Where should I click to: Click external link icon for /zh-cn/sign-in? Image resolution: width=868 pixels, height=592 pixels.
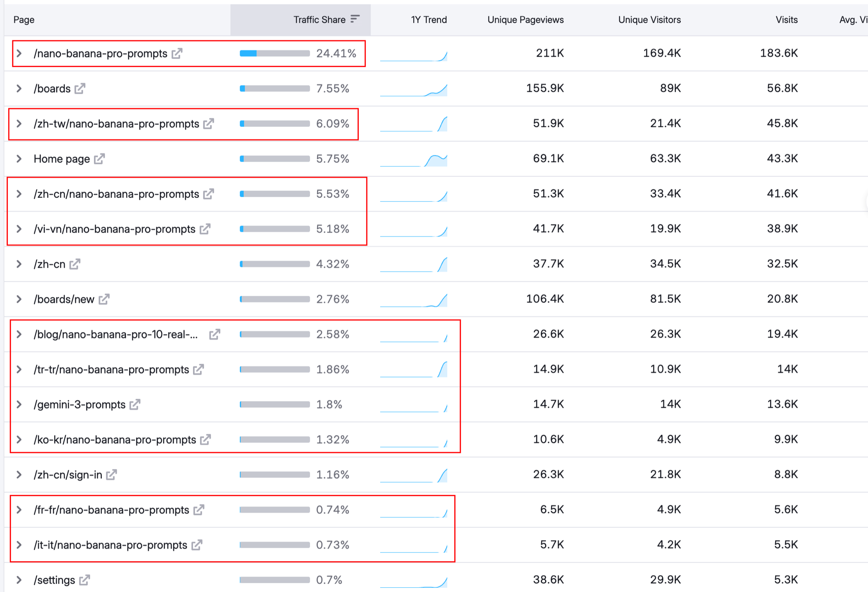[112, 474]
